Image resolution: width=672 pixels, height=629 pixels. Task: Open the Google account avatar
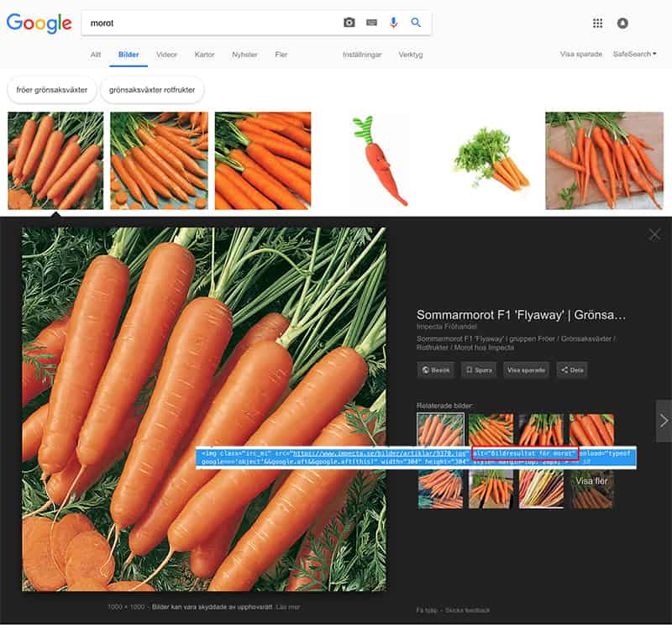(622, 24)
